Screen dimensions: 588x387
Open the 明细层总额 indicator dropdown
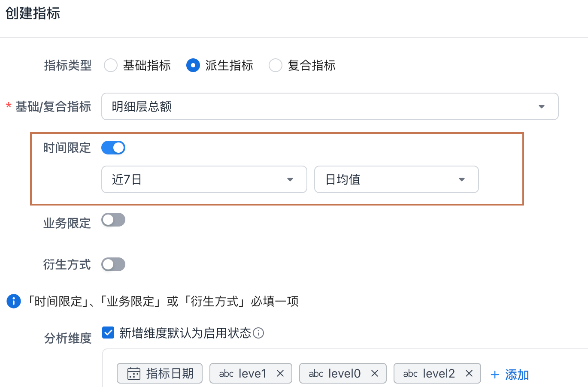click(330, 106)
